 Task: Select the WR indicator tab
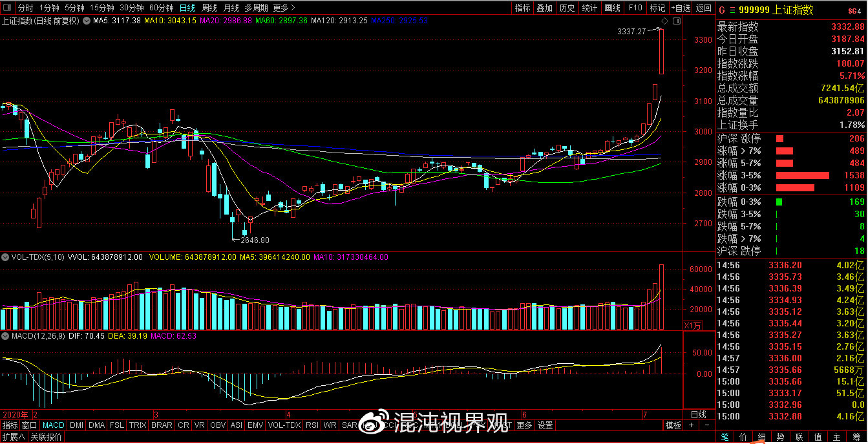(x=330, y=425)
